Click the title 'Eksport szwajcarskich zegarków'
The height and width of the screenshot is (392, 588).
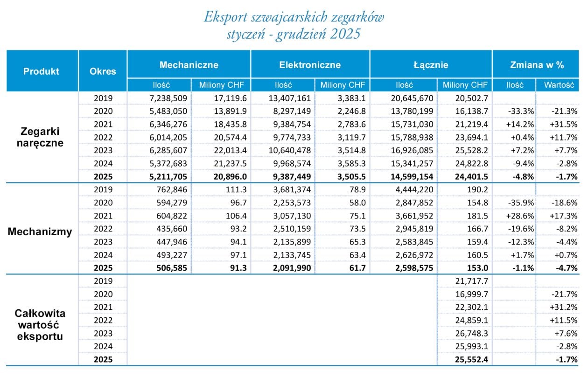(294, 17)
